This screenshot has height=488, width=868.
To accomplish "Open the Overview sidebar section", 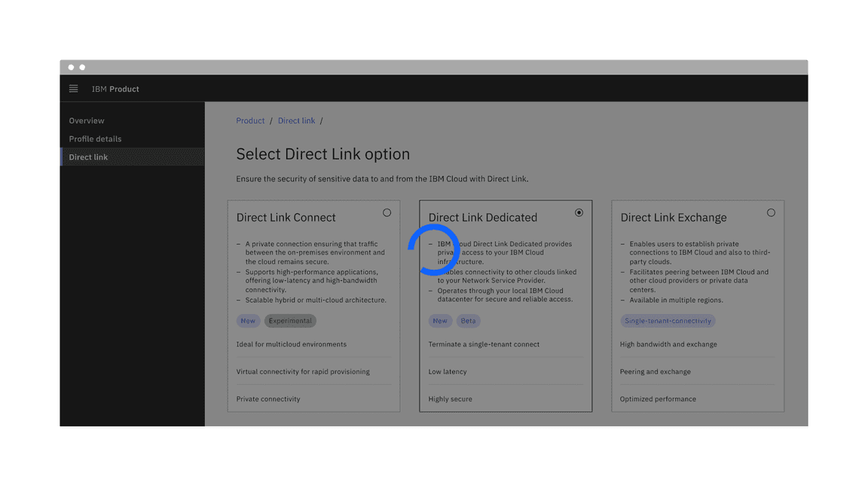I will (x=86, y=120).
